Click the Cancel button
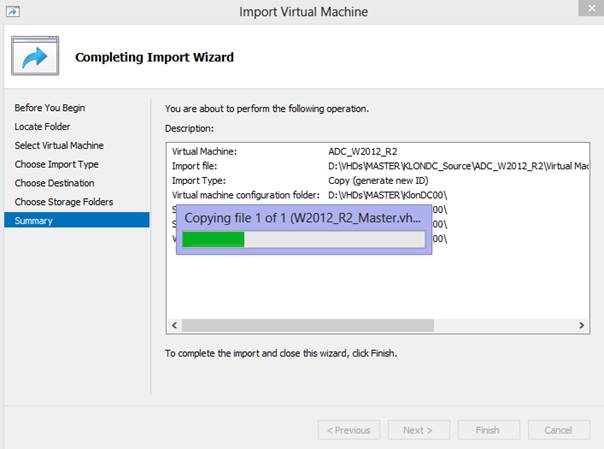Screen dimensions: 604x449 (x=559, y=430)
